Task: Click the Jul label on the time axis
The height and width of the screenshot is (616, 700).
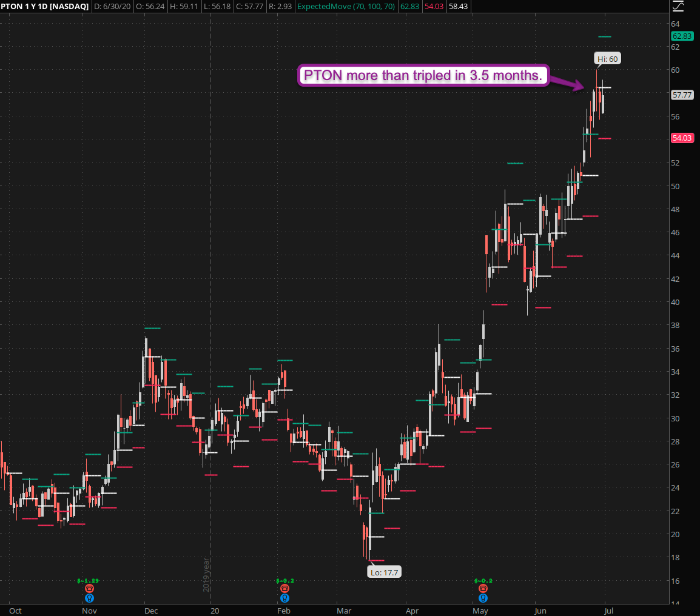Action: point(608,611)
